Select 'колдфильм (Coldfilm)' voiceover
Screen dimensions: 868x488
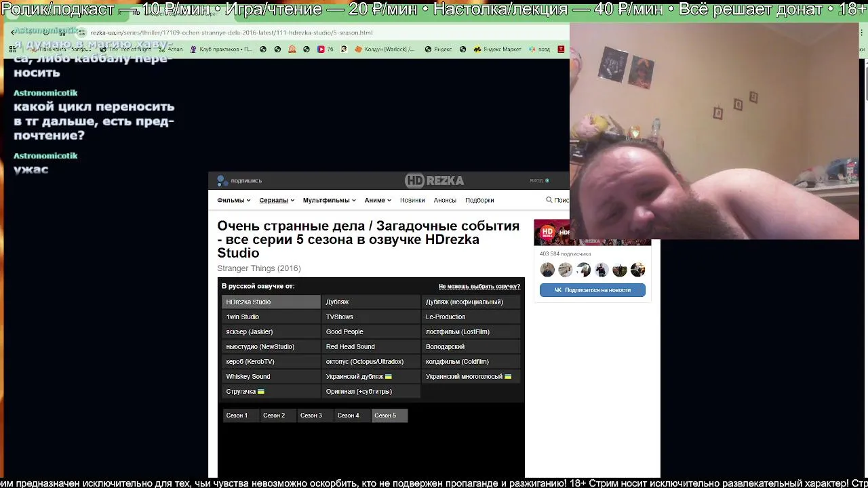pyautogui.click(x=471, y=361)
